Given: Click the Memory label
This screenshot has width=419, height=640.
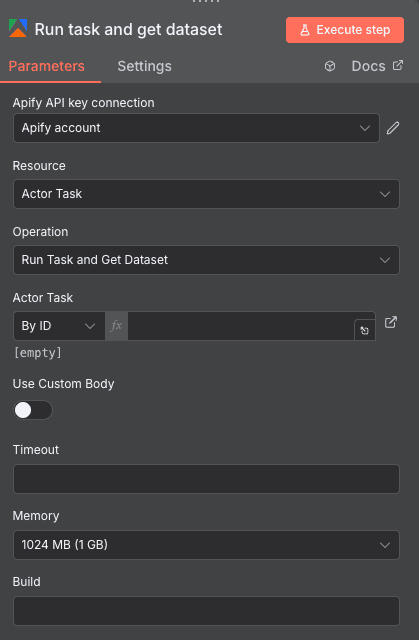Looking at the screenshot, I should click(36, 516).
